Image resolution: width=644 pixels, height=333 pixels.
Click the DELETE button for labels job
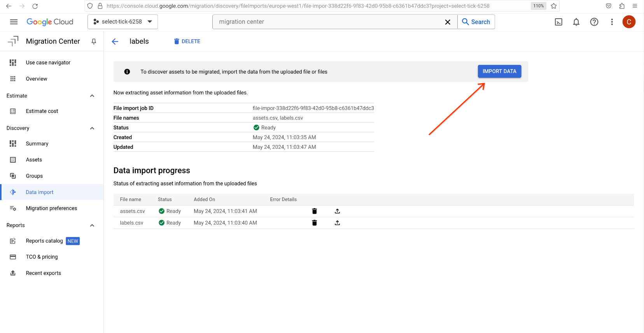click(187, 42)
